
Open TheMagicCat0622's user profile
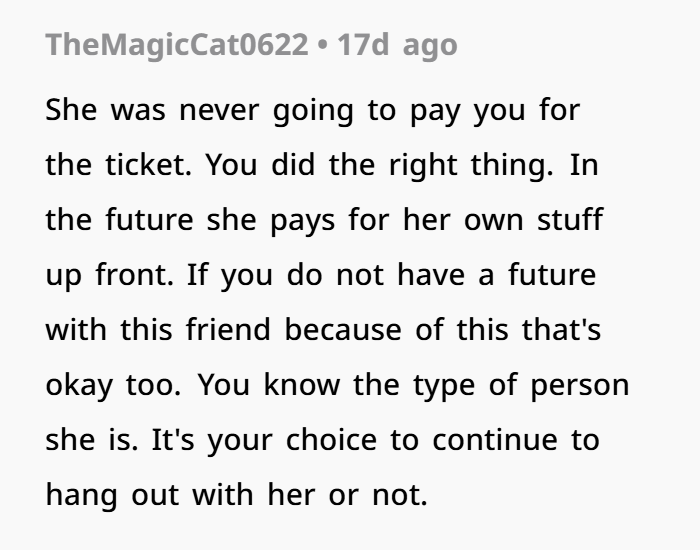pyautogui.click(x=176, y=45)
